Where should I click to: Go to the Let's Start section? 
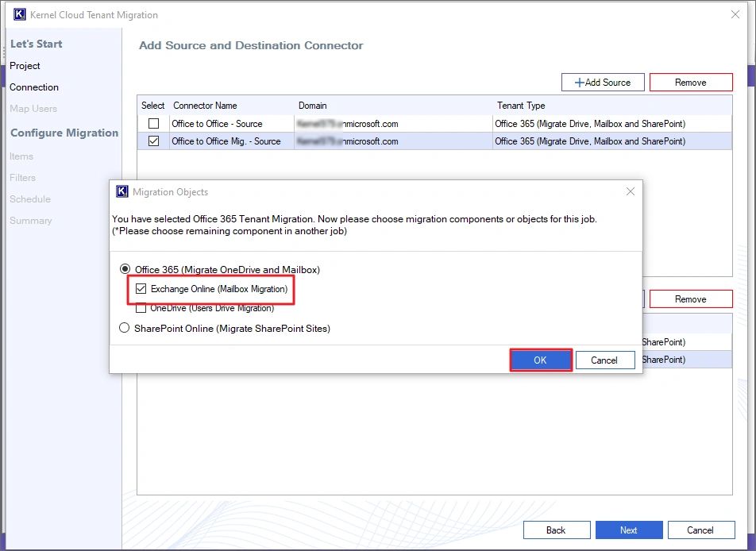click(36, 44)
